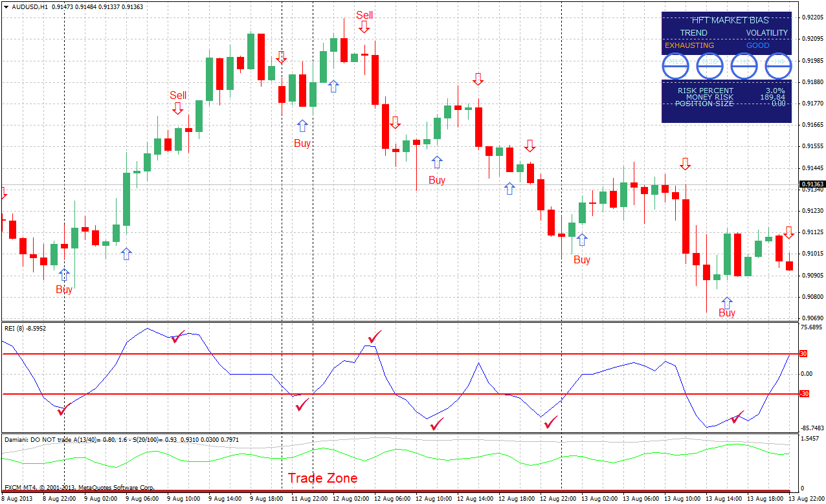826x504 pixels.
Task: Click the red down-arrow signal at far right
Action: [x=789, y=232]
